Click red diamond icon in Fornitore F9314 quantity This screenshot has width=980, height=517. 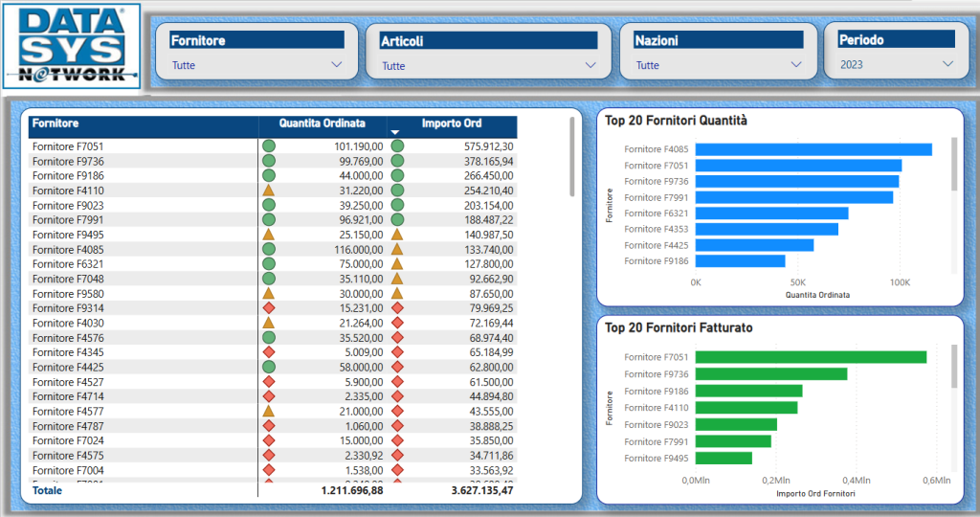pos(269,308)
